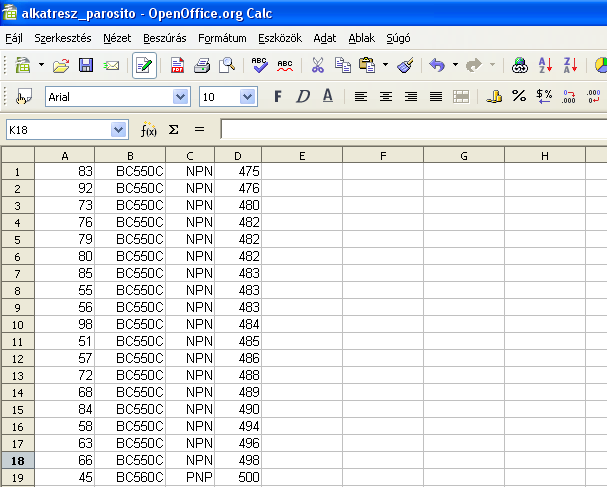607x487 pixels.
Task: Select cell with value 500
Action: pyautogui.click(x=238, y=477)
